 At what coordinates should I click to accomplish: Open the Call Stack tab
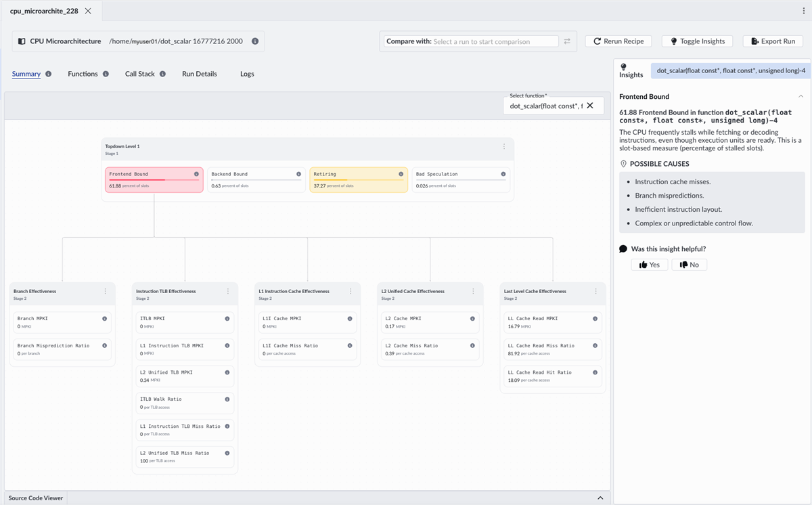pyautogui.click(x=139, y=74)
